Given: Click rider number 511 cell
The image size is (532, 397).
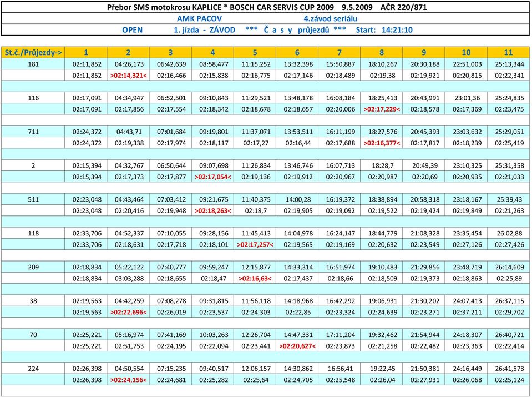Looking at the screenshot, I should point(33,199).
